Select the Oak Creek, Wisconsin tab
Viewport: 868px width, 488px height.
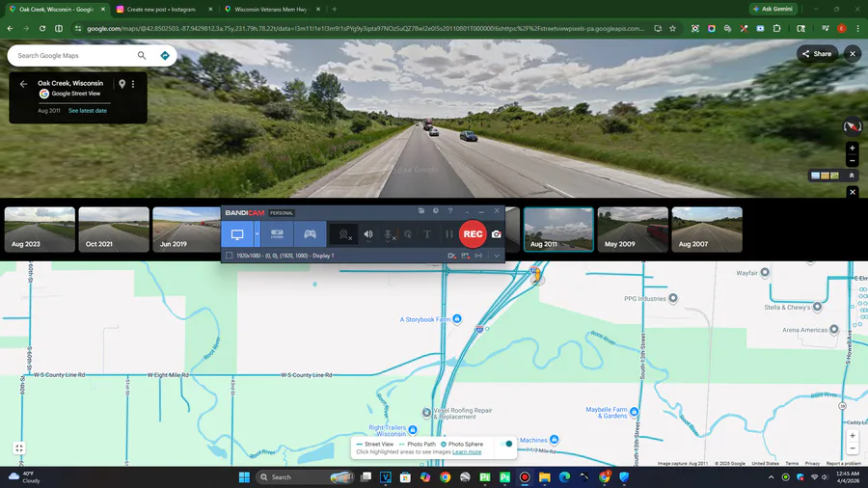55,10
